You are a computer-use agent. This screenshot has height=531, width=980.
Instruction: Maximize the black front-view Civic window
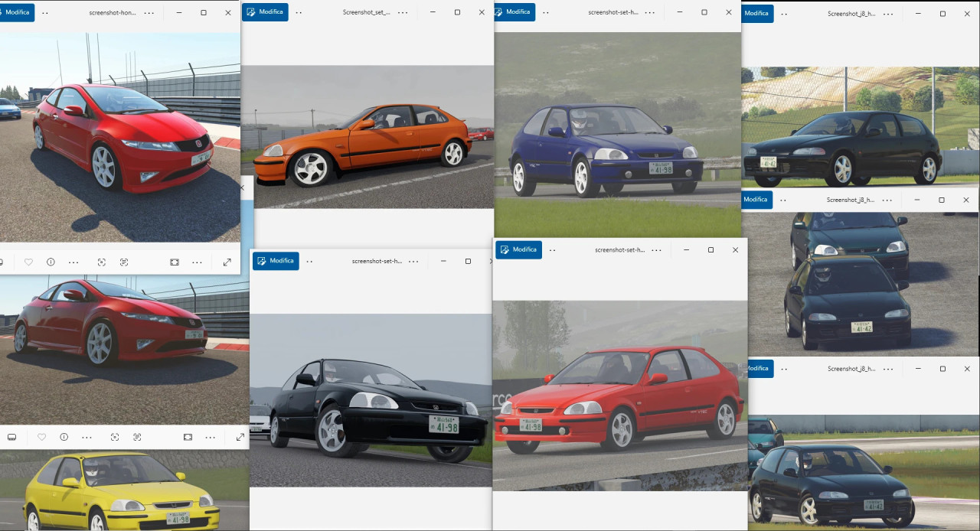[x=468, y=261]
